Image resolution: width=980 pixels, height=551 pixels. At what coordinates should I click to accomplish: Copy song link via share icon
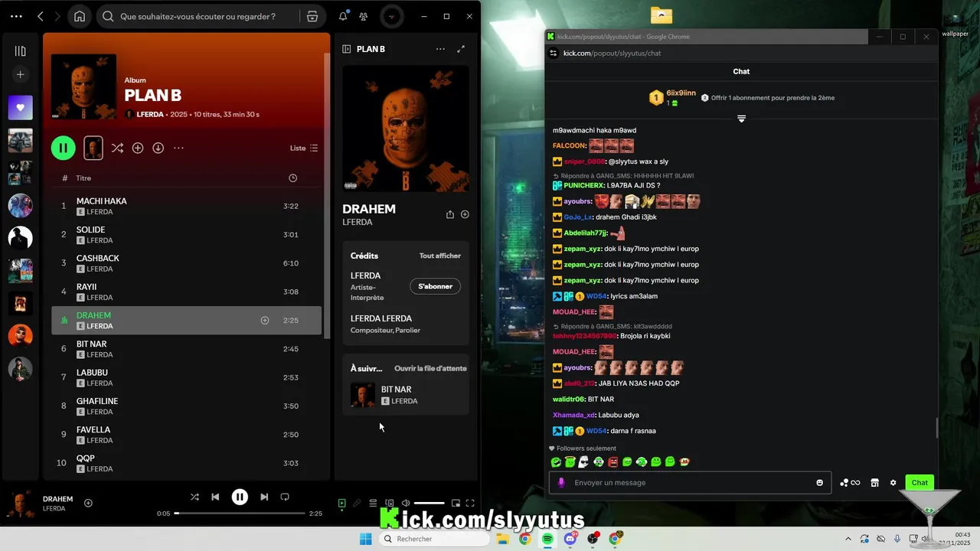pos(450,214)
